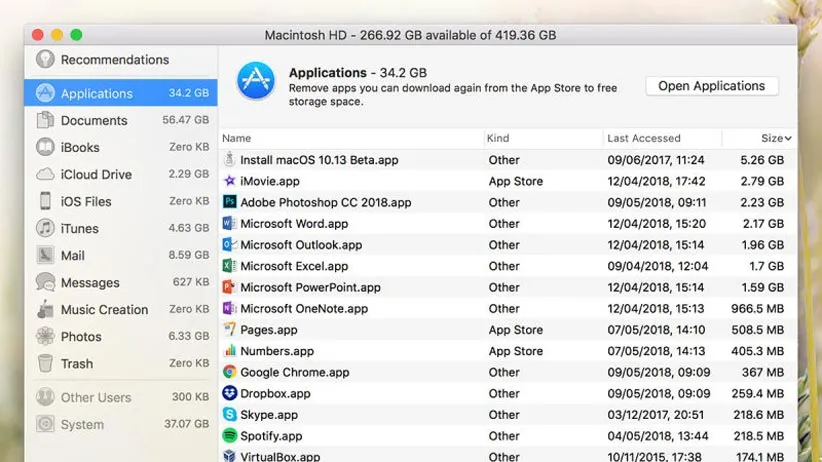Viewport: 822px width, 462px height.
Task: Click the Open Applications button
Action: (x=711, y=86)
